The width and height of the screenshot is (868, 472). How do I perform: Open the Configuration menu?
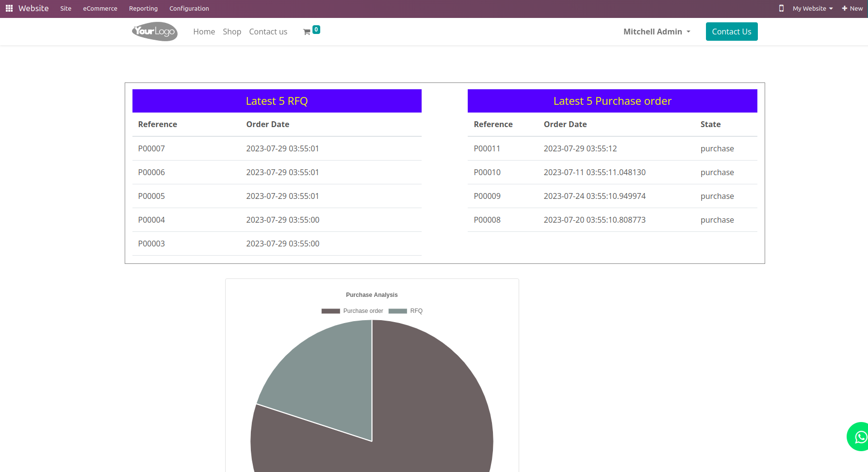tap(189, 8)
